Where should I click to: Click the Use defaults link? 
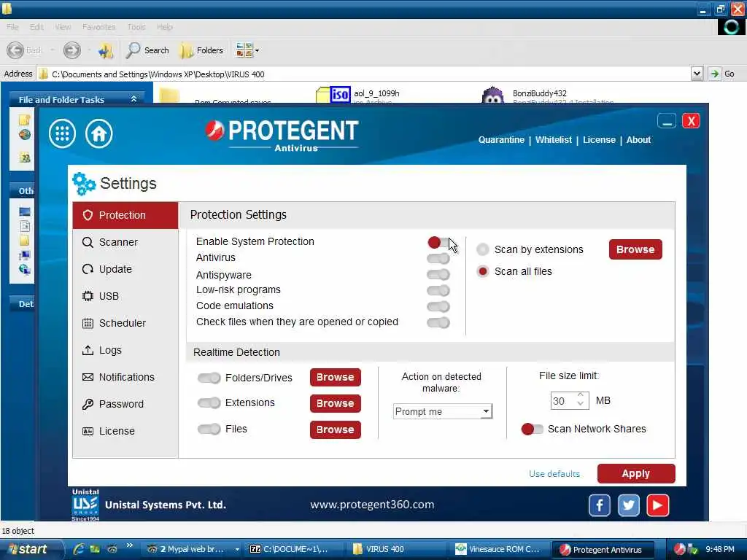coord(554,474)
